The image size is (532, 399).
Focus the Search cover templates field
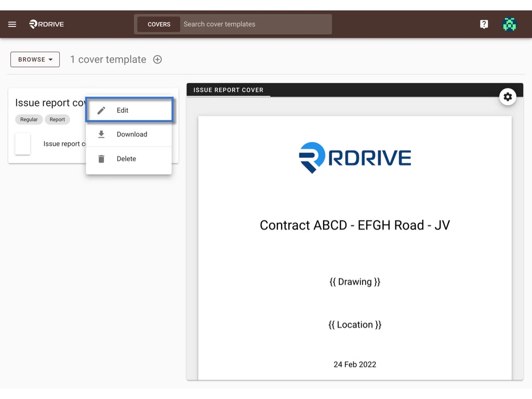(x=256, y=24)
